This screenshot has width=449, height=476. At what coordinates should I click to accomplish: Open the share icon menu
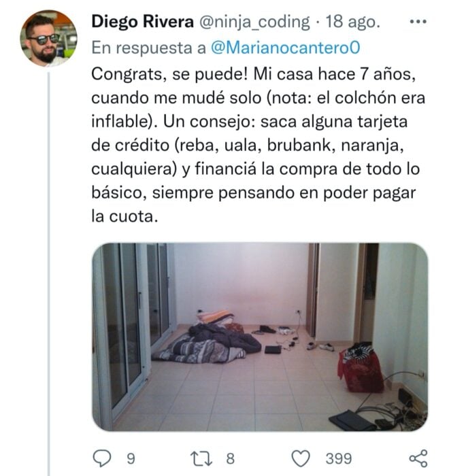pyautogui.click(x=418, y=458)
